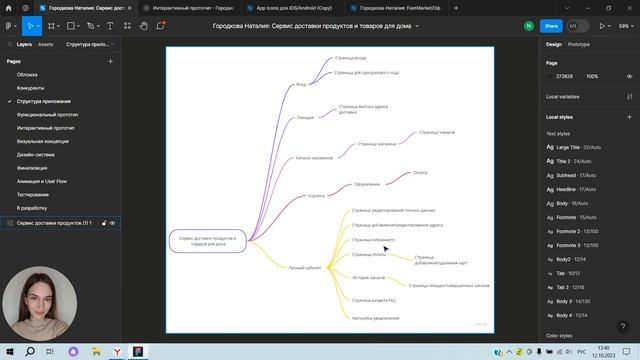Close the active Figma file tab

tap(130, 8)
